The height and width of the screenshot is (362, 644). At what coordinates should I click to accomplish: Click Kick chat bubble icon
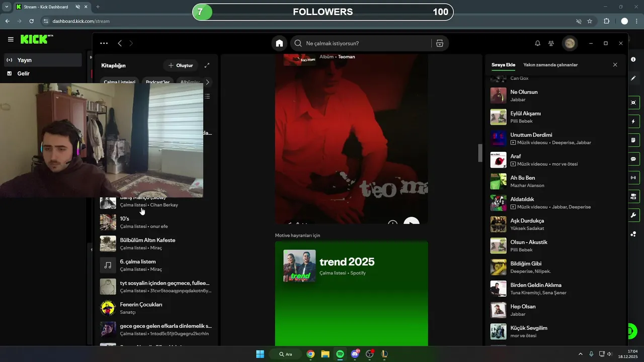[633, 159]
